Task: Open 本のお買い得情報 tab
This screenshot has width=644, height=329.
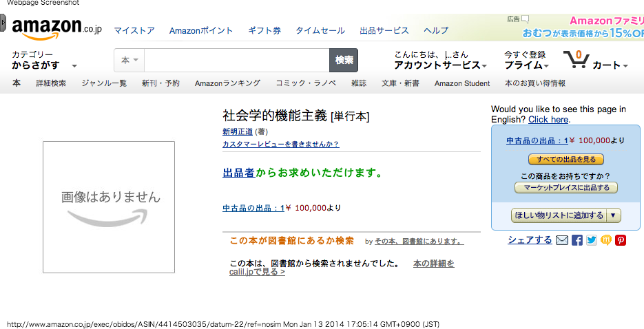Action: 535,83
